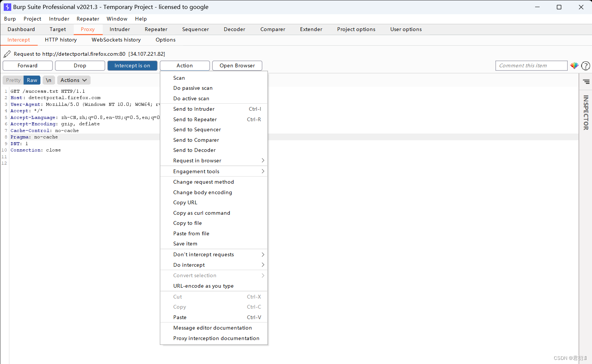Click the Comment this item field

point(531,65)
